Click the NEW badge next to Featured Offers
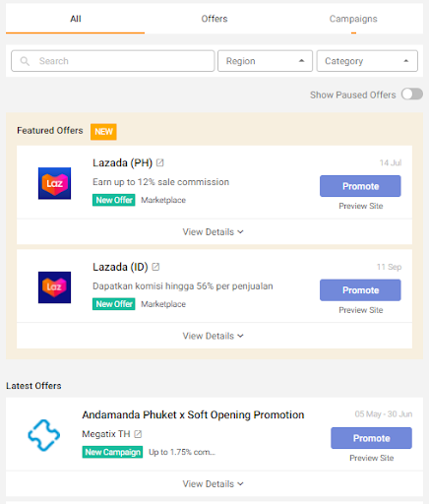 [x=103, y=132]
